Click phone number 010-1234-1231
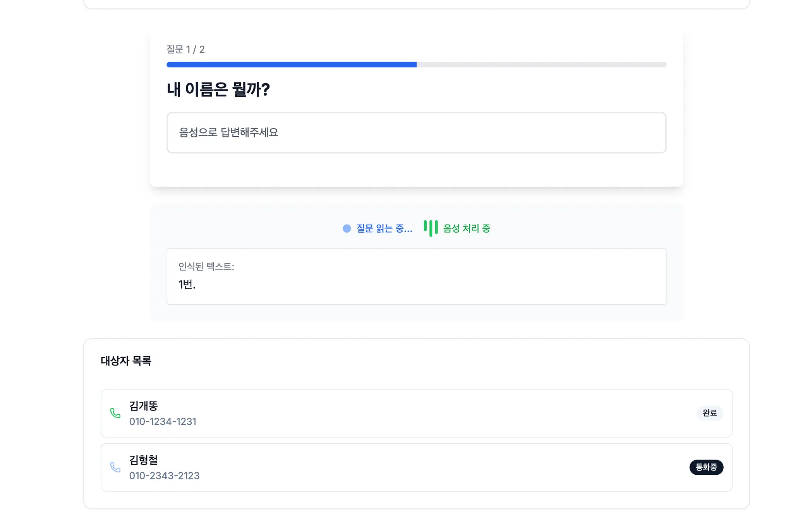The image size is (793, 532). point(163,422)
